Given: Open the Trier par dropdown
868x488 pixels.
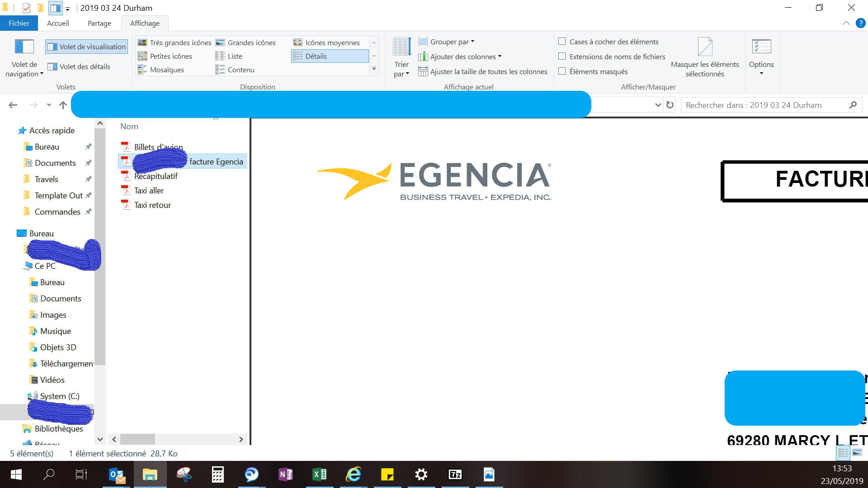Looking at the screenshot, I should (x=401, y=58).
